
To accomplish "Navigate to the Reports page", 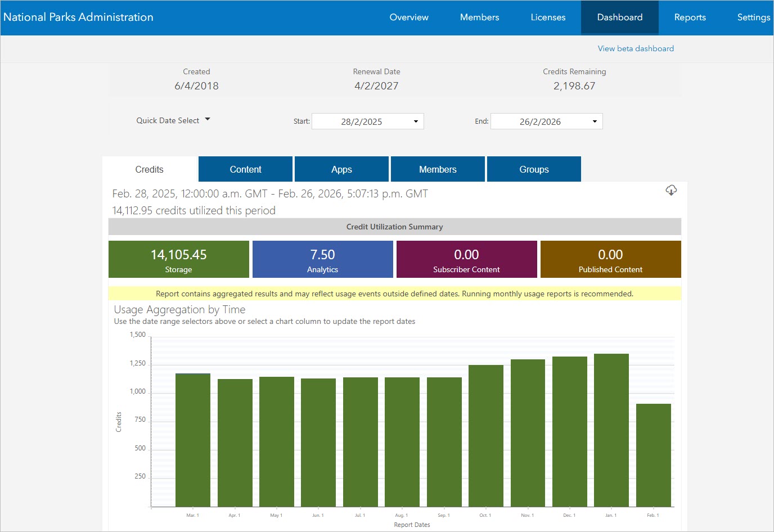I will 690,17.
